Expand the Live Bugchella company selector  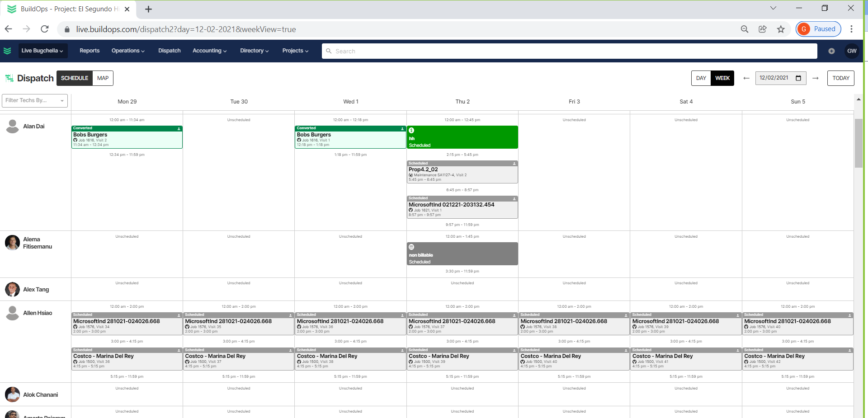point(42,51)
